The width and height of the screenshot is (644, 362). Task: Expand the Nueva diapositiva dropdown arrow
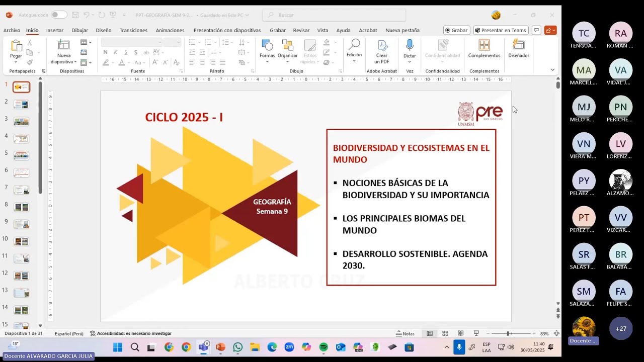click(75, 62)
